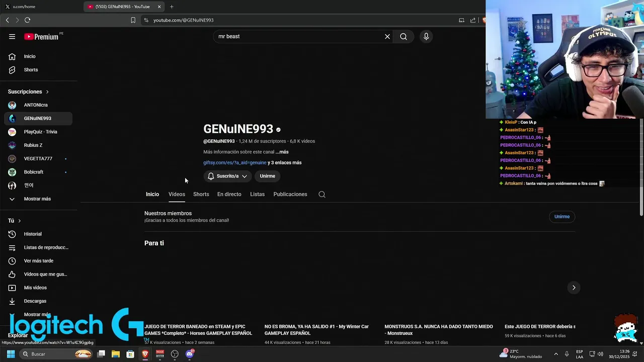
Task: Click the YouTube Premium logo
Action: coord(41,37)
